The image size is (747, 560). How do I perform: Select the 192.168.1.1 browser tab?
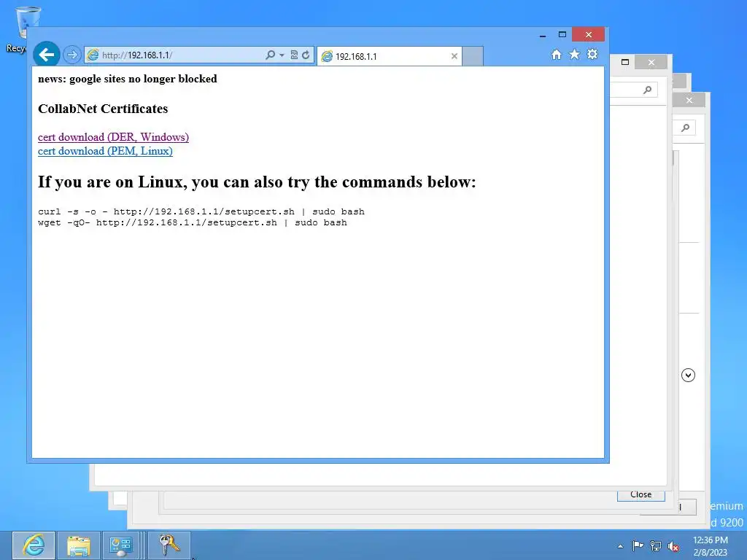[x=390, y=56]
